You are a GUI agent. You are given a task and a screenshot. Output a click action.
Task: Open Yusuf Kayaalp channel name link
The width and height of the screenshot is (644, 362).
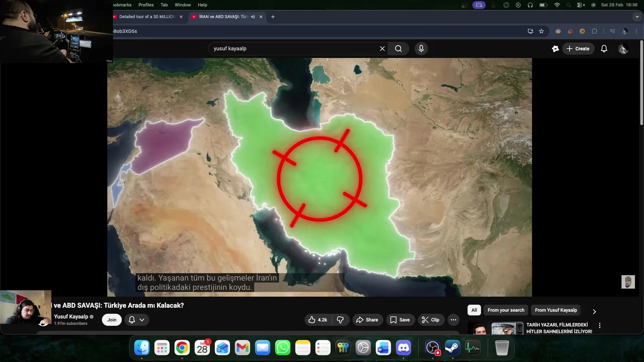point(71,317)
